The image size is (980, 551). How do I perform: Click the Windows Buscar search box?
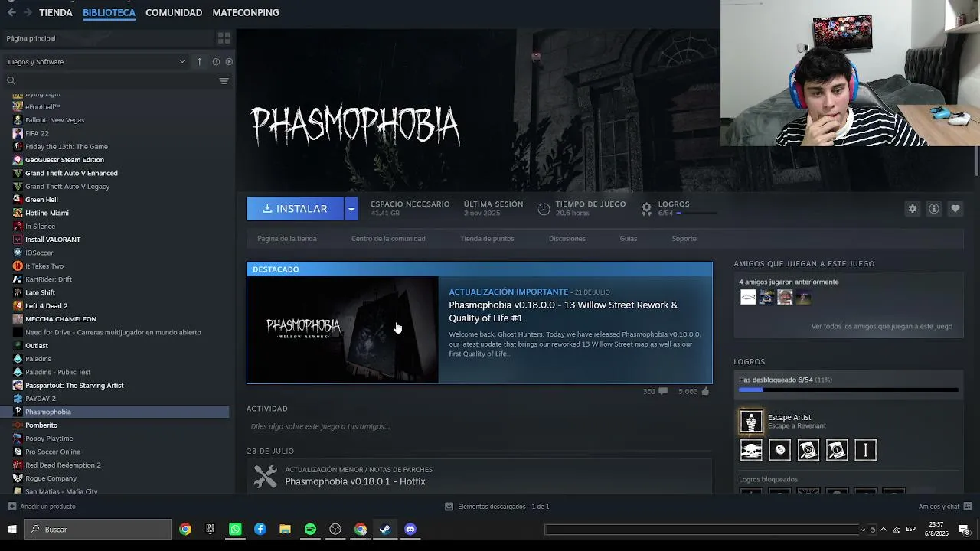(98, 530)
